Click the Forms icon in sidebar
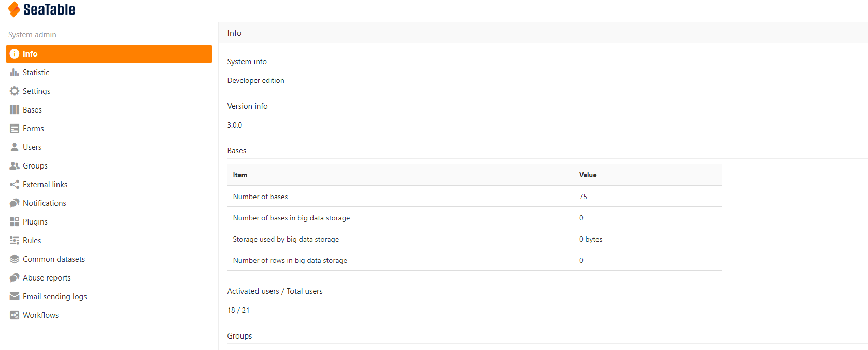The height and width of the screenshot is (350, 868). pyautogui.click(x=15, y=129)
